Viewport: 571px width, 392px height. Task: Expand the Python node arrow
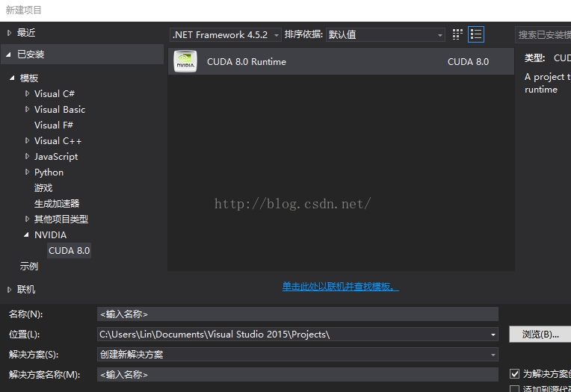pos(28,172)
